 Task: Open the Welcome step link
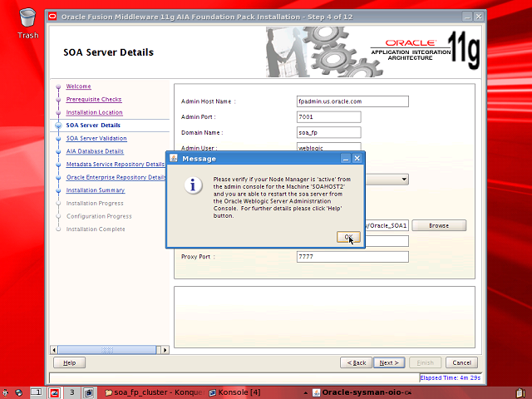[x=78, y=86]
